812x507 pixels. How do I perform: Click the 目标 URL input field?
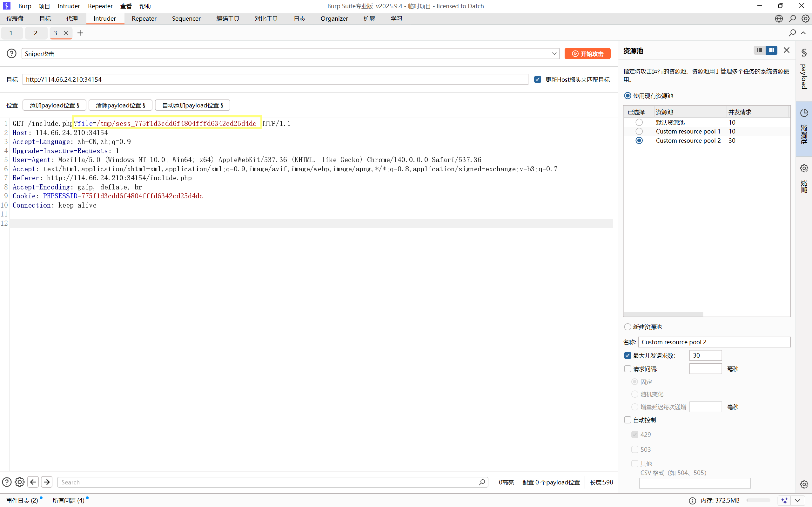point(275,79)
